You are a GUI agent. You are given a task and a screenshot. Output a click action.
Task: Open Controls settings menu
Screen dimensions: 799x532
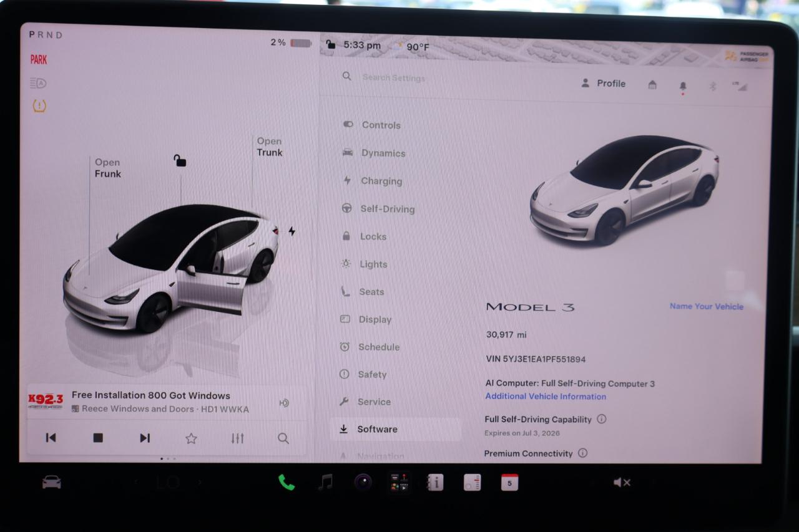pos(371,125)
